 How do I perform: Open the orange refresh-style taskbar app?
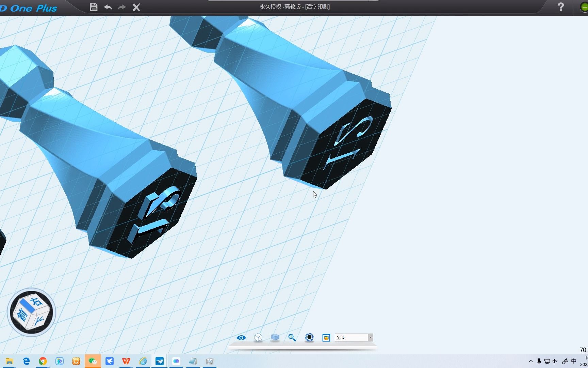(x=76, y=361)
